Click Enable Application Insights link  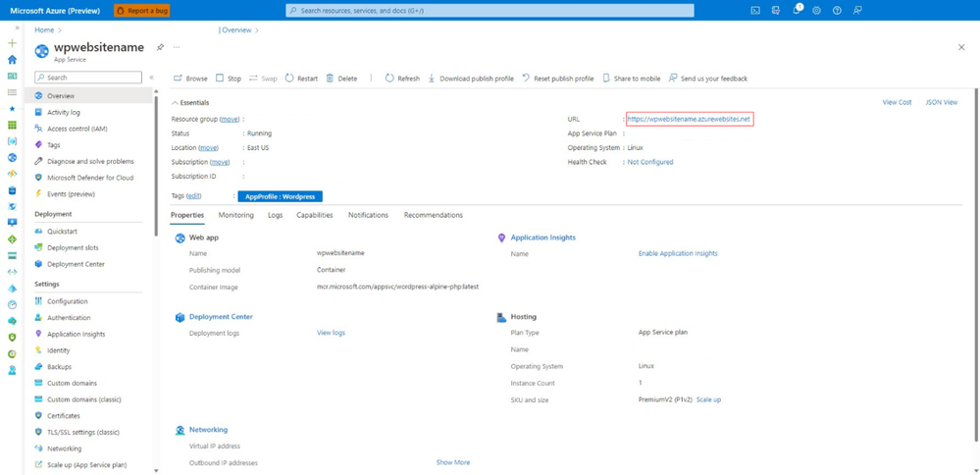click(678, 254)
